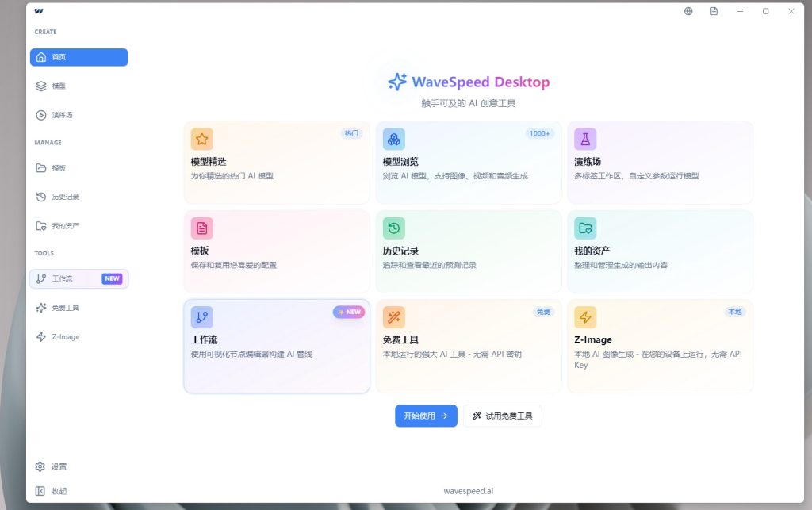Click the 本地 badge on Z-Image card
The height and width of the screenshot is (510, 812).
(735, 312)
